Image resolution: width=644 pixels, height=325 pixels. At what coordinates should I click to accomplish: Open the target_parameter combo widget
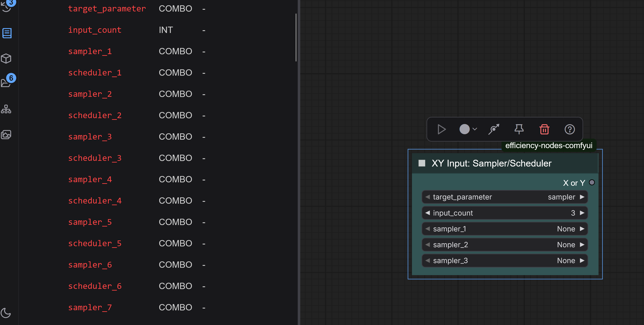(x=505, y=197)
